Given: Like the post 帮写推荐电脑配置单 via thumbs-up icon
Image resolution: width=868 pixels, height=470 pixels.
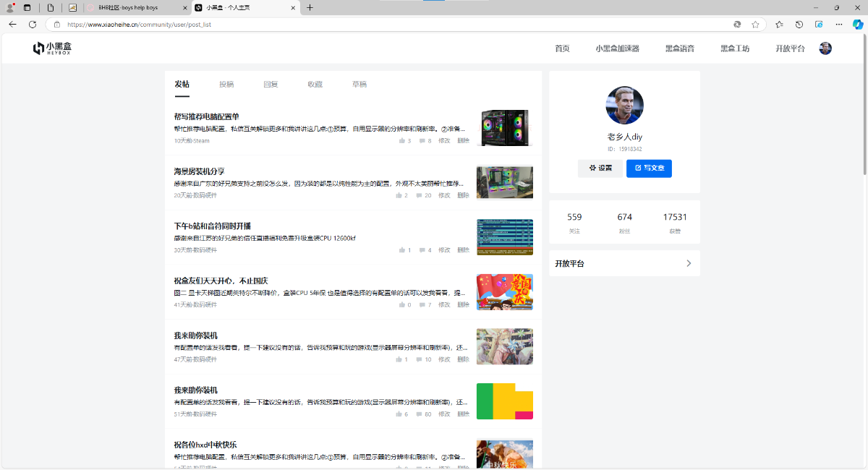Looking at the screenshot, I should pyautogui.click(x=401, y=141).
